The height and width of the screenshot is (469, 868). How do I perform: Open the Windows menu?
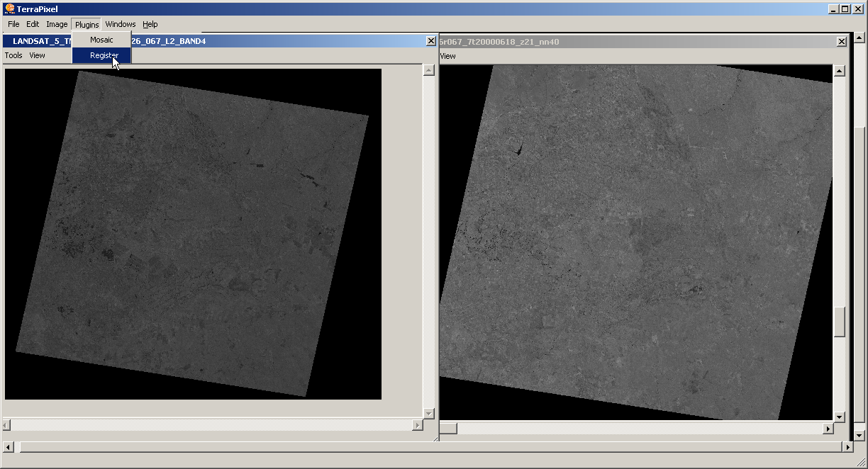point(120,24)
